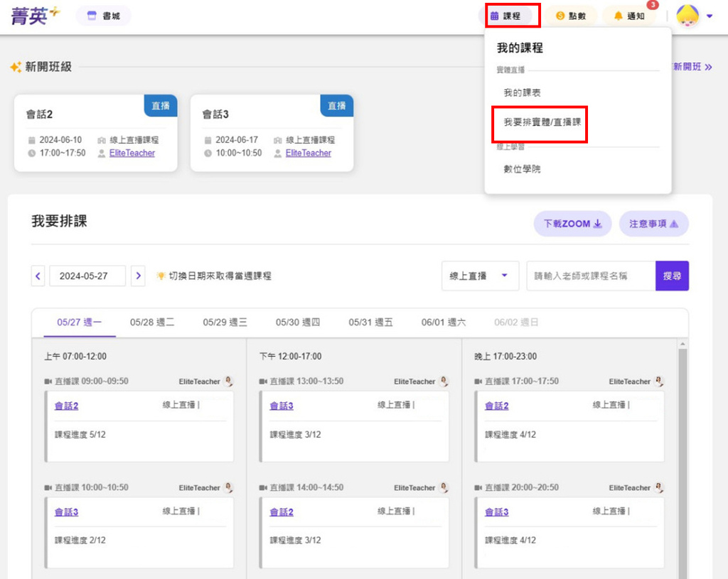Screen dimensions: 728x579
Task: Click the 菁英 logo in header
Action: [35, 16]
